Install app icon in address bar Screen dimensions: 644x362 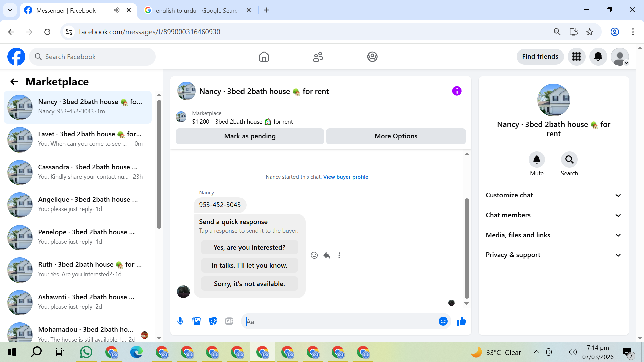tap(574, 32)
